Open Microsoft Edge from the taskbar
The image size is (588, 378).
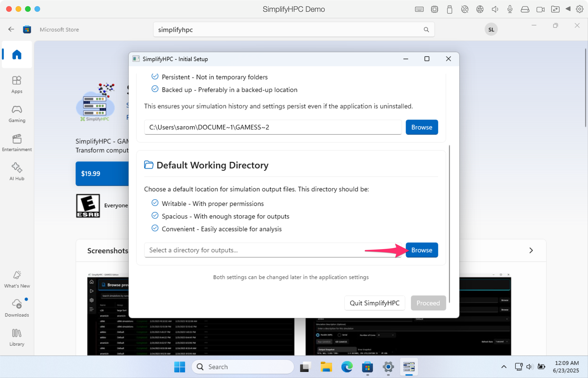(347, 367)
